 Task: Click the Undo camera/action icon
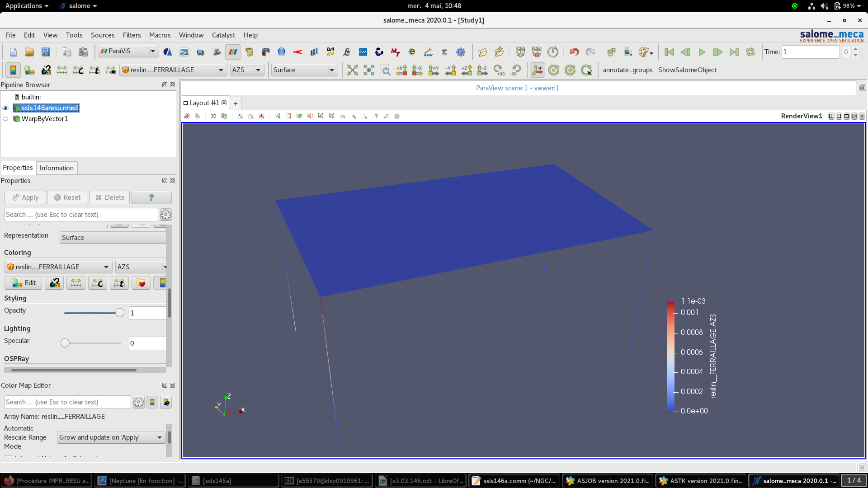click(x=574, y=52)
